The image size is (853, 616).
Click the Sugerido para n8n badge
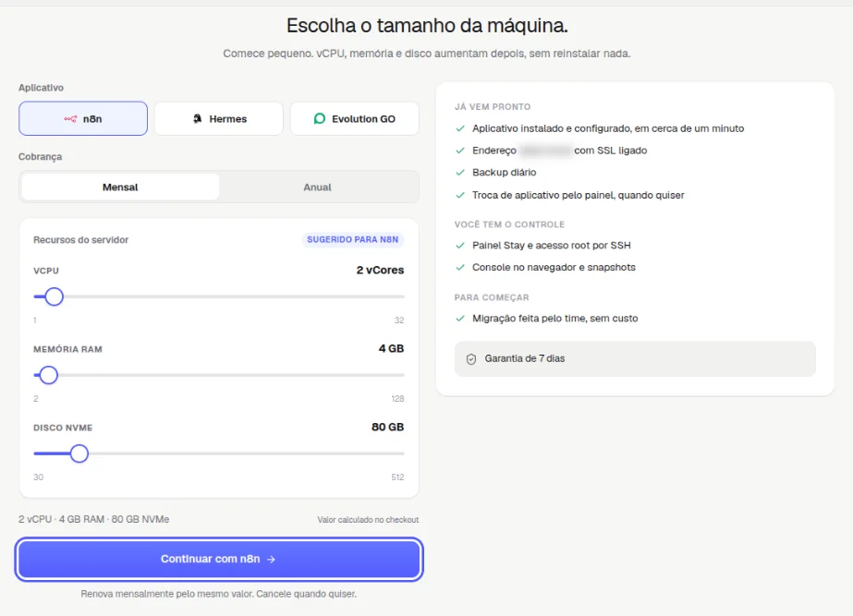pyautogui.click(x=352, y=239)
